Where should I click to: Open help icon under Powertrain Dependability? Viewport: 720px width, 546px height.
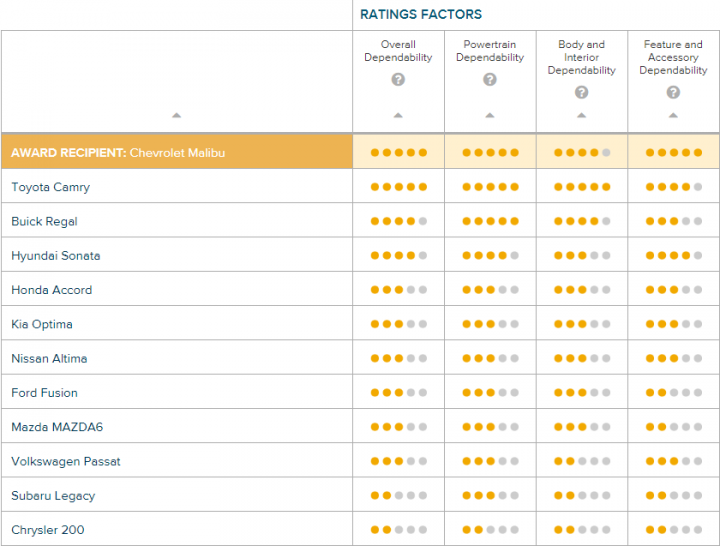(490, 79)
